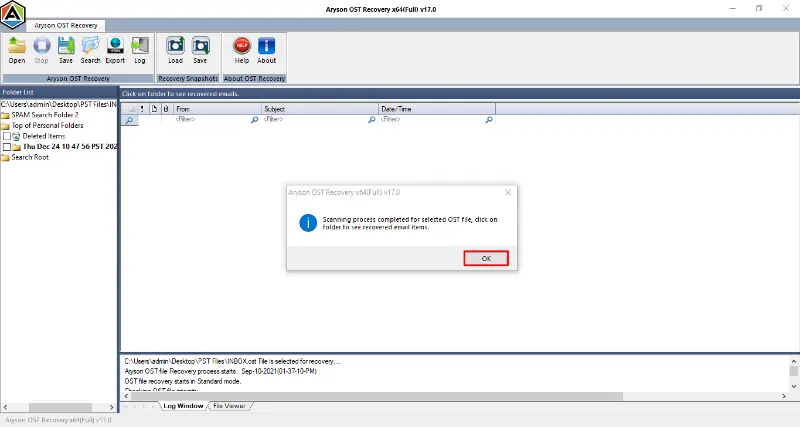This screenshot has width=800, height=427.
Task: Click the Aryson logo icon
Action: pos(13,14)
